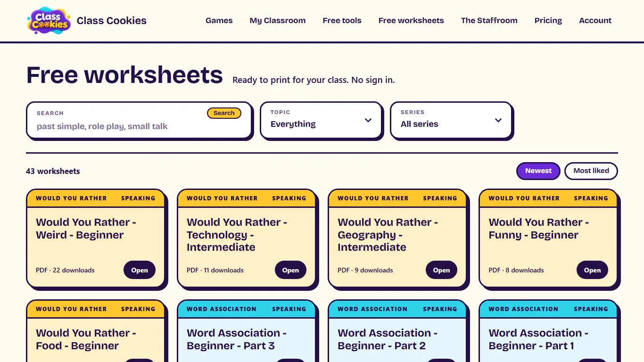Click the title Word Association - Beginner - Part 3
The image size is (644, 362).
(237, 339)
